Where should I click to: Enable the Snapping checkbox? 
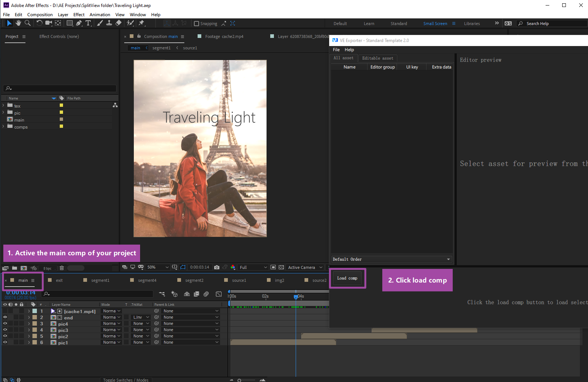[196, 24]
